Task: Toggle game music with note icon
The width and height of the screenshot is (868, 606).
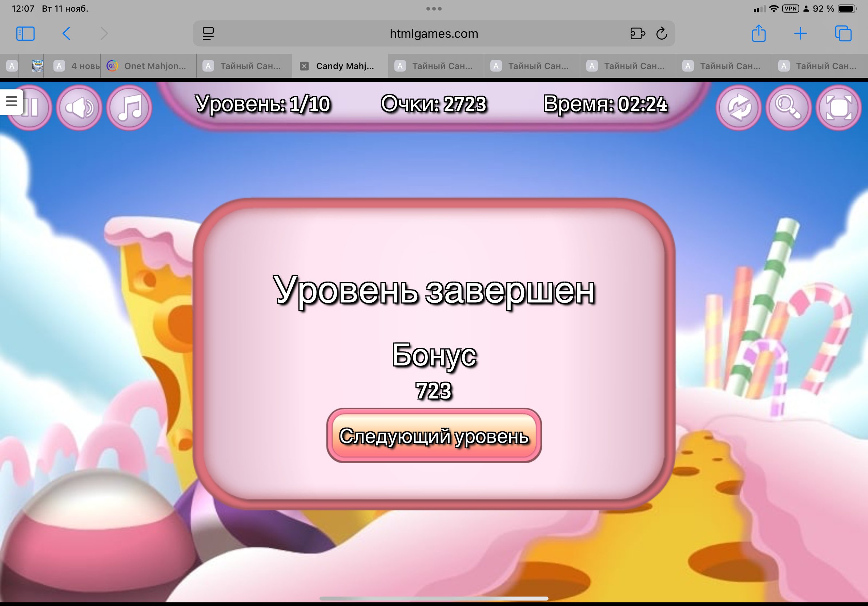Action: (129, 108)
